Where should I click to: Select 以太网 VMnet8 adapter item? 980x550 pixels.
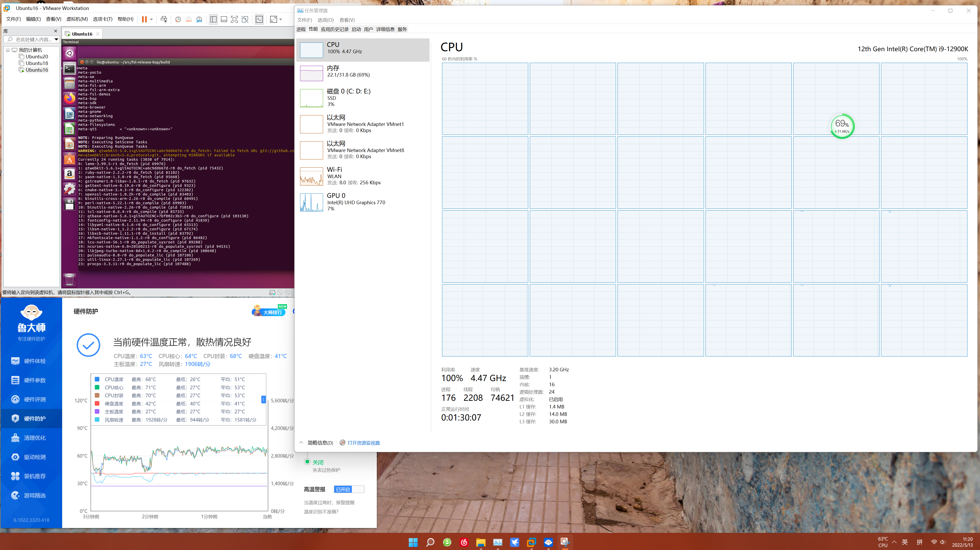click(363, 150)
